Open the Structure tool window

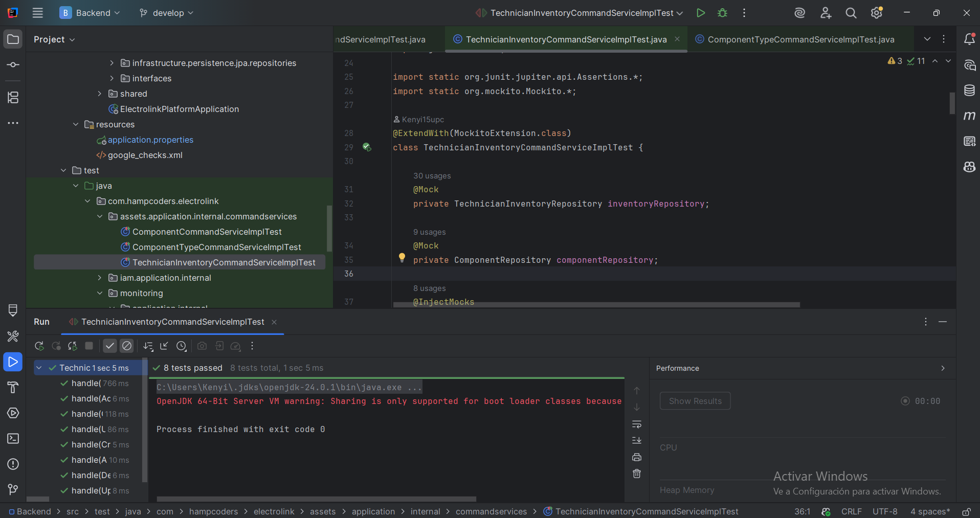pyautogui.click(x=13, y=97)
